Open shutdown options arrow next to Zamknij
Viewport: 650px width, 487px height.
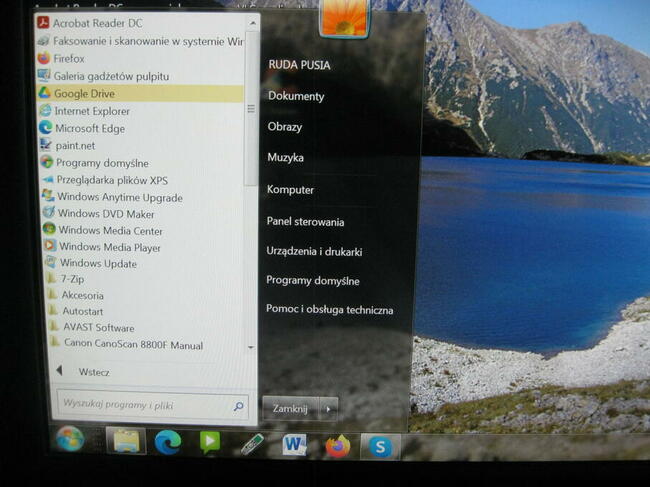[328, 409]
